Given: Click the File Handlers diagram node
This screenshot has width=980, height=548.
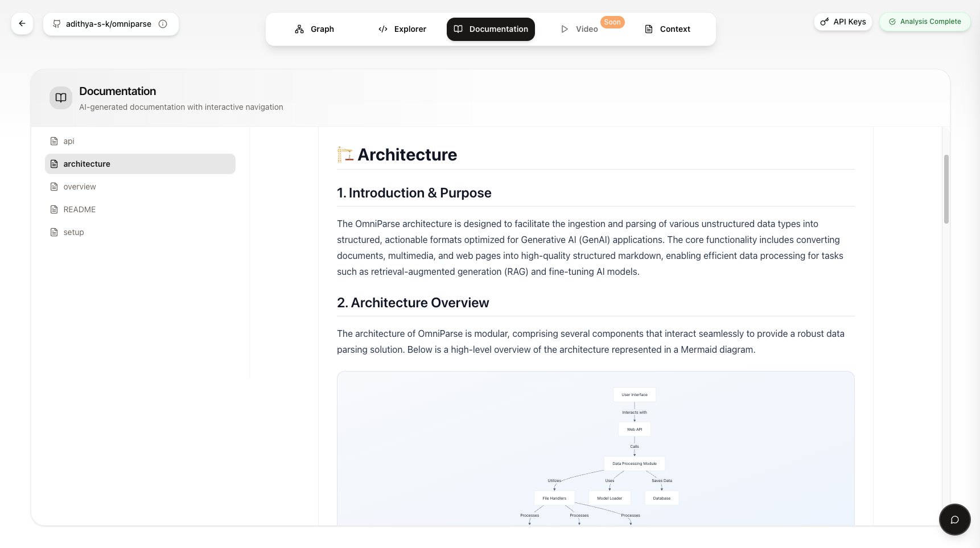Looking at the screenshot, I should pyautogui.click(x=554, y=498).
